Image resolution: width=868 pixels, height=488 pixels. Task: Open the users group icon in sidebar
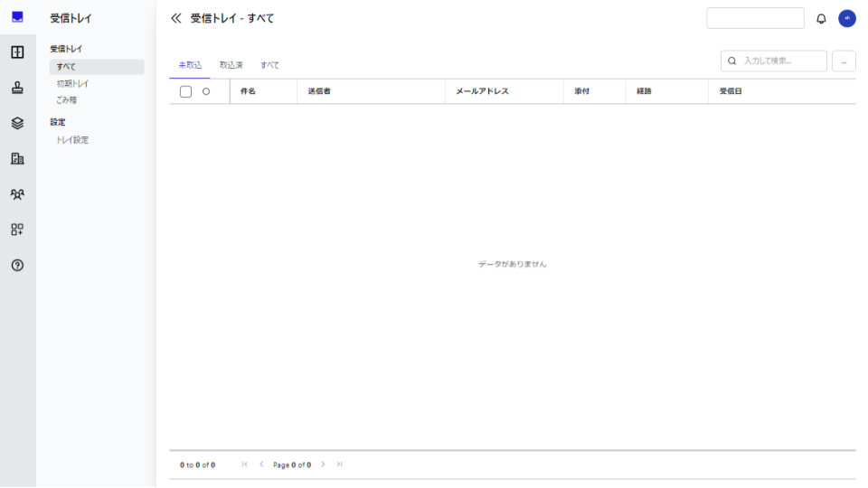[17, 194]
